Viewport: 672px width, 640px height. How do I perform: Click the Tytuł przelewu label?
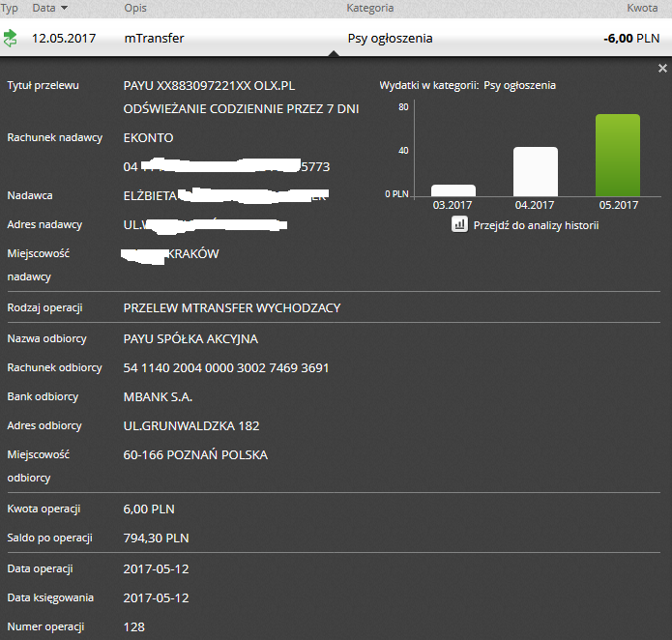pos(43,85)
